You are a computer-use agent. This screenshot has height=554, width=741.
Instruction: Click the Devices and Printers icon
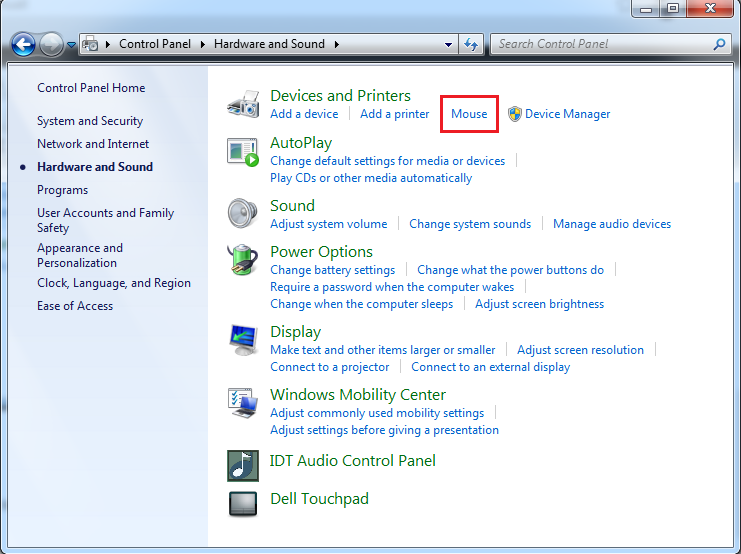point(244,104)
